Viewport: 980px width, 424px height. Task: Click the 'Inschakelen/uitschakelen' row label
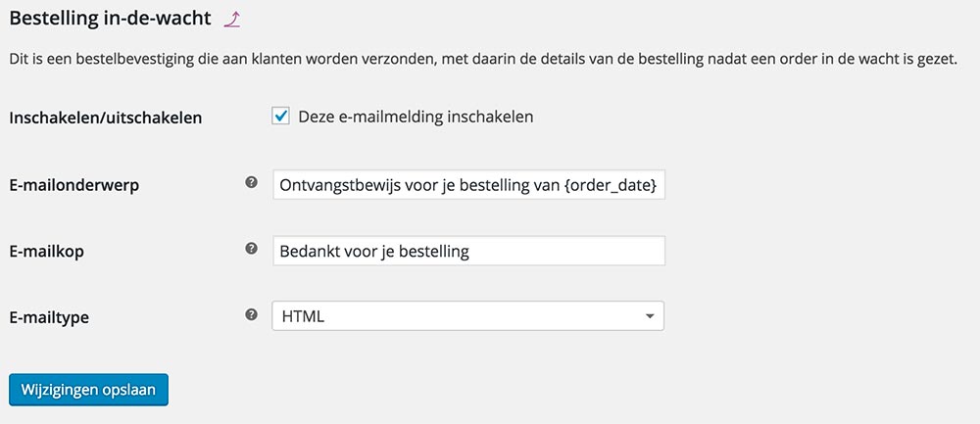(x=106, y=118)
